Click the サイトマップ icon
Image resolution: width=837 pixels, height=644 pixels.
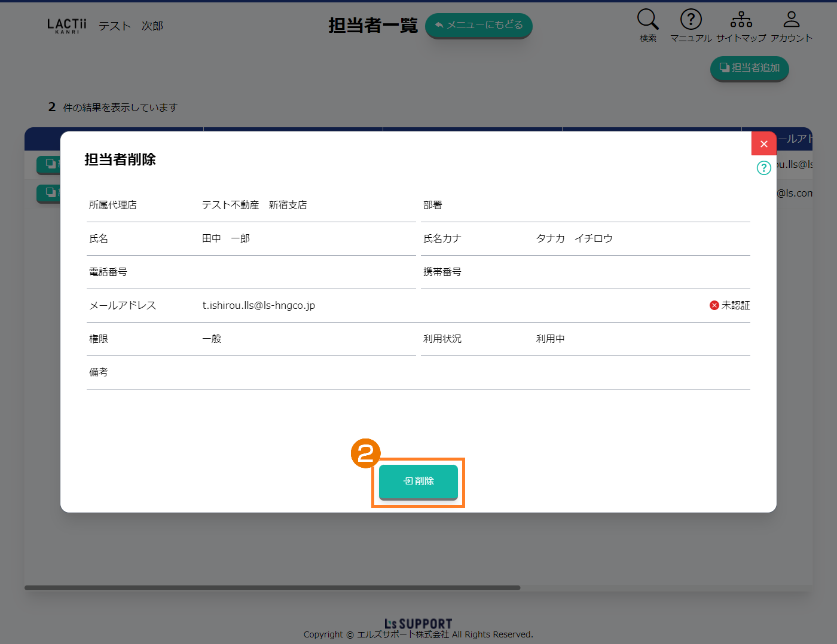[741, 20]
